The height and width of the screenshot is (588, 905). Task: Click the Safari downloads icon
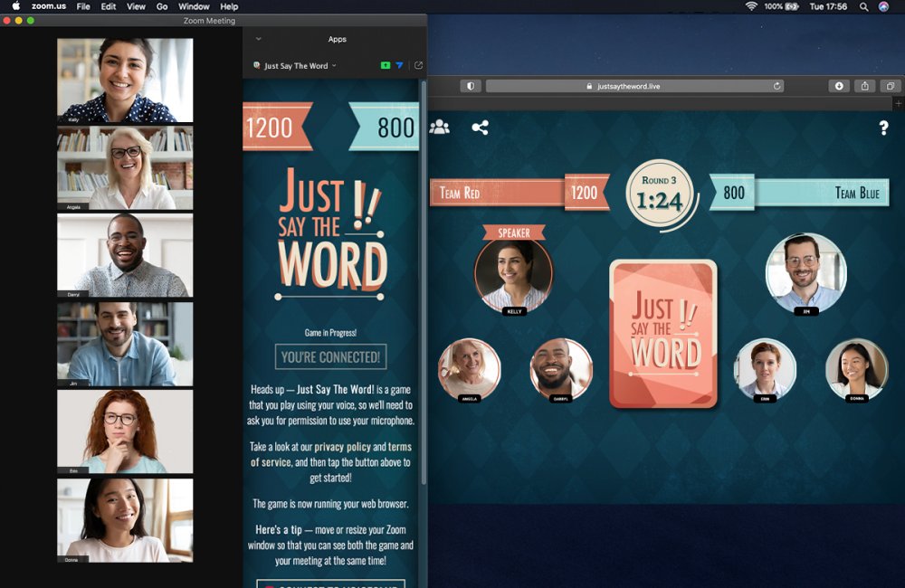click(x=839, y=86)
